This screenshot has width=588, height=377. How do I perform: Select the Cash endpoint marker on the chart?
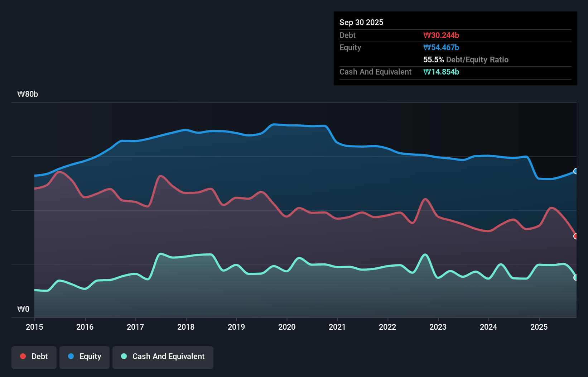coord(575,278)
